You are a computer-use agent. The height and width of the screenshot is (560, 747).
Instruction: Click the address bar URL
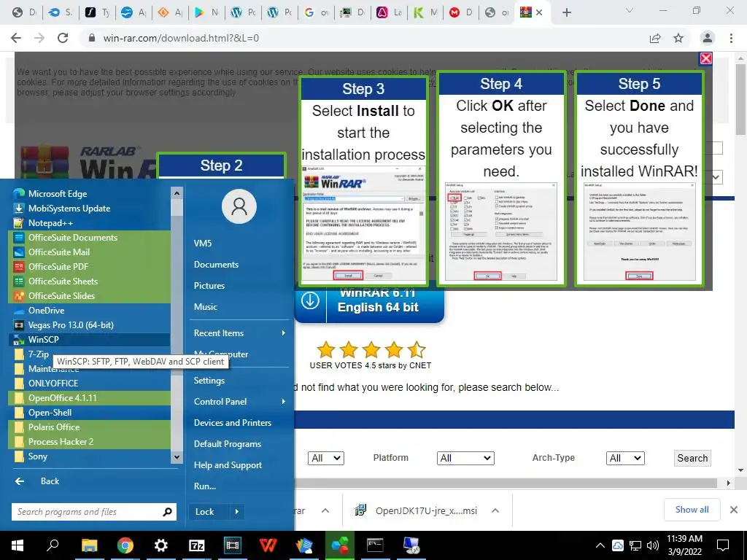click(181, 38)
